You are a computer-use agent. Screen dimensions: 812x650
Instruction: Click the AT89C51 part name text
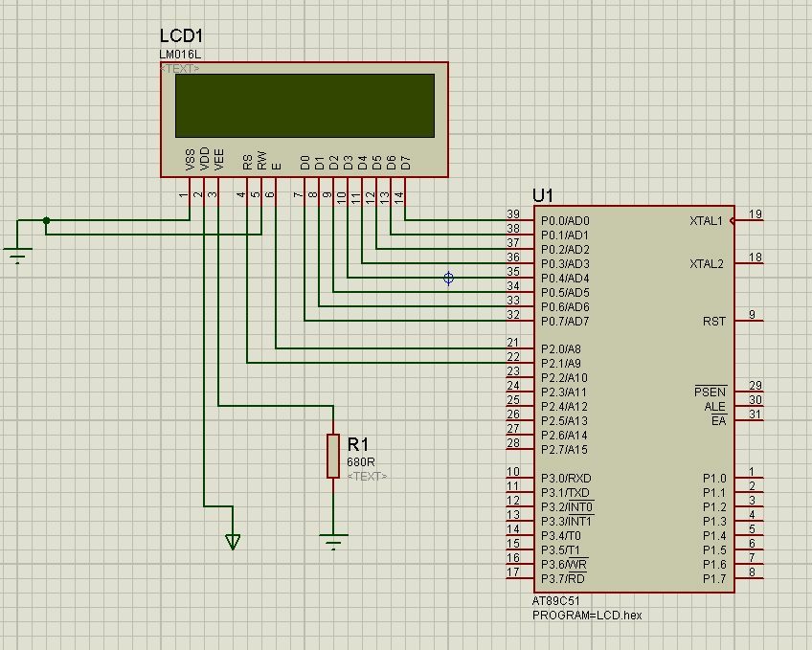coord(555,601)
